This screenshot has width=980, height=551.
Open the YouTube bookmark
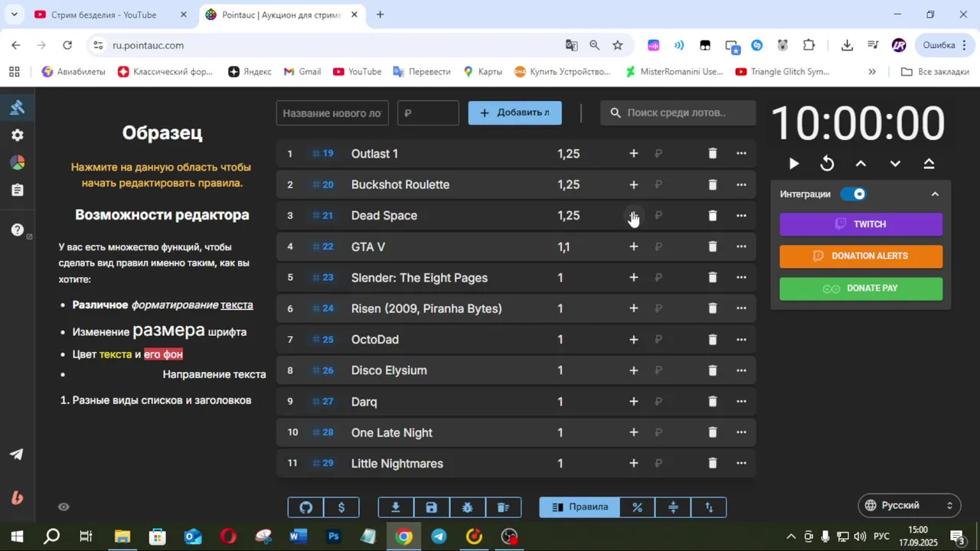click(x=357, y=71)
